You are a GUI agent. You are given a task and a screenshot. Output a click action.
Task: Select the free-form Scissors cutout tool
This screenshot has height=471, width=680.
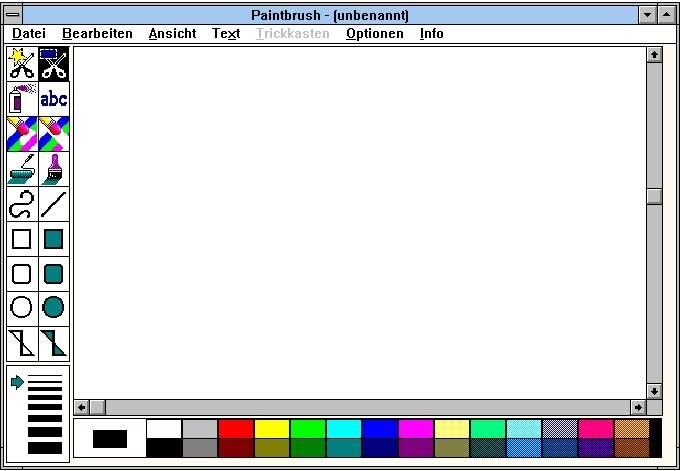click(23, 64)
